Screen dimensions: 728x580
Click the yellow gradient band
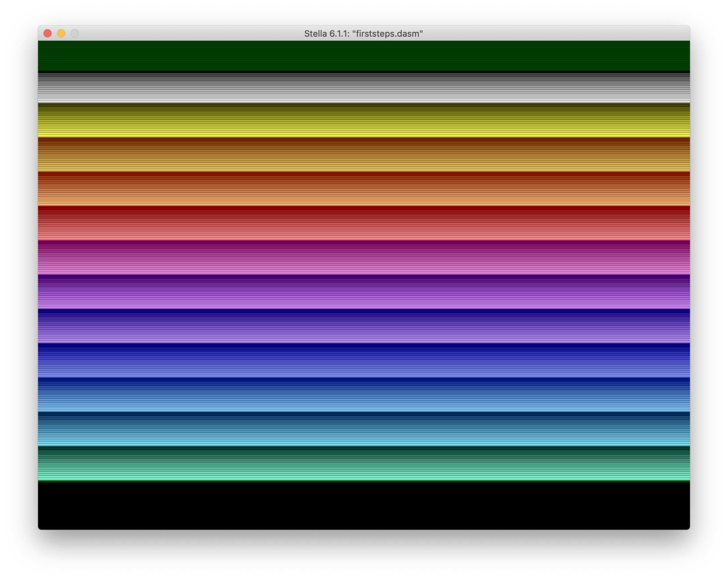click(364, 120)
